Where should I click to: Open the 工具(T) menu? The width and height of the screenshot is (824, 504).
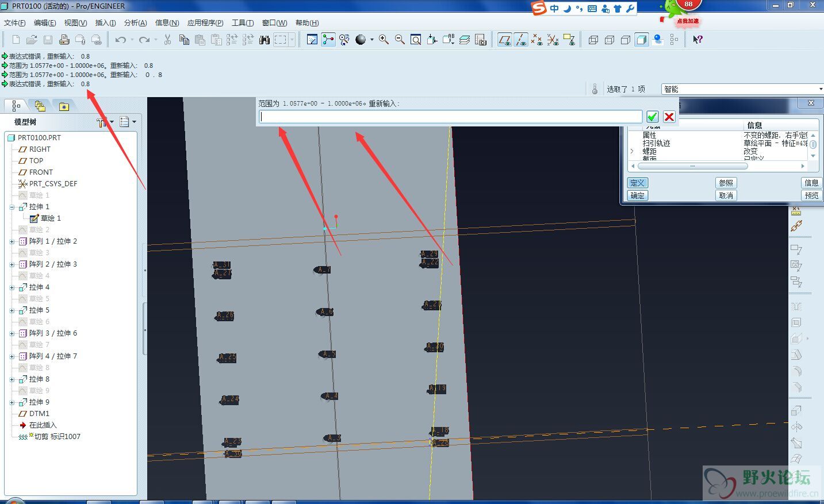(x=243, y=23)
